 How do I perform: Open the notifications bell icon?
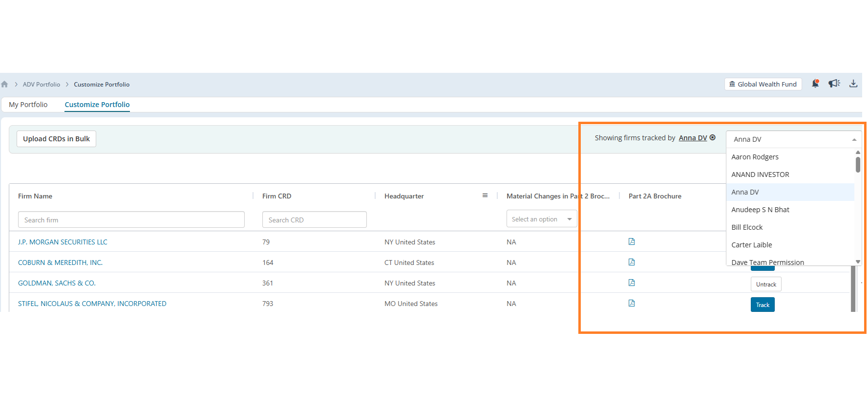point(815,84)
